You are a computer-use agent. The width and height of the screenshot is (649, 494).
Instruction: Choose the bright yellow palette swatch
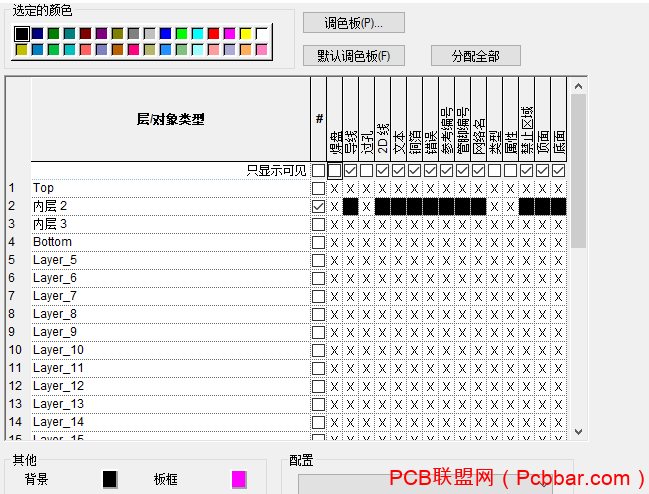245,34
